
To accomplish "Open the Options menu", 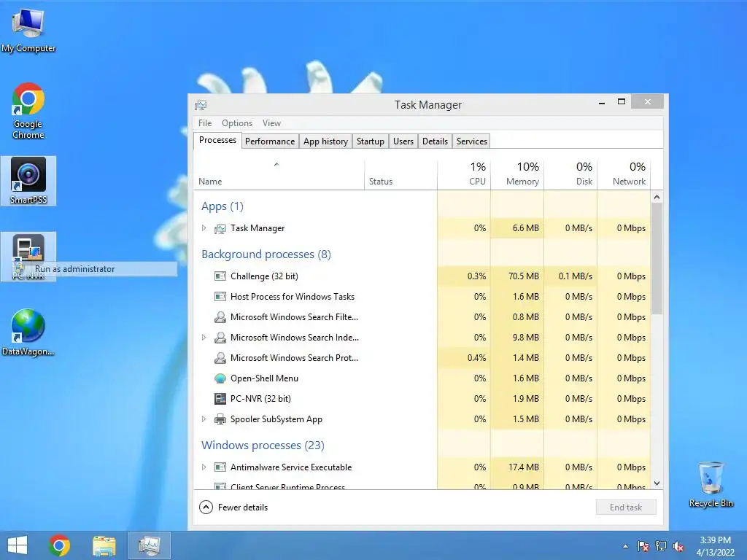I will 237,123.
